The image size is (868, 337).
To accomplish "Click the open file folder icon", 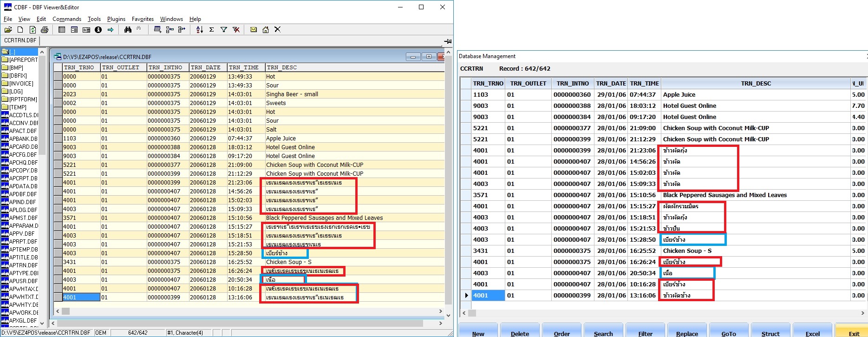I will 8,30.
